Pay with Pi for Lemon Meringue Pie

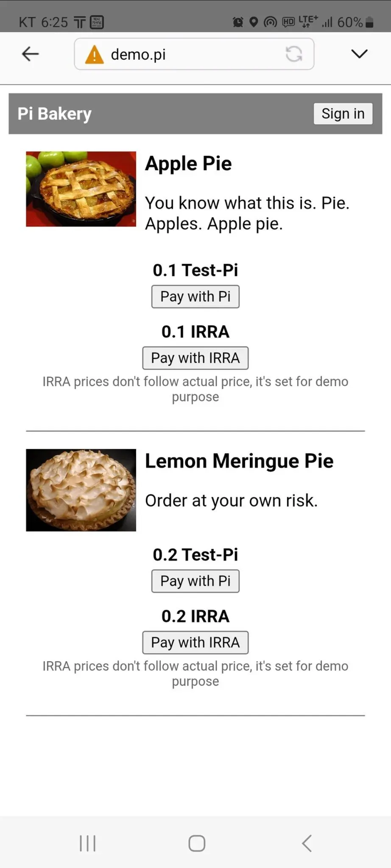195,581
